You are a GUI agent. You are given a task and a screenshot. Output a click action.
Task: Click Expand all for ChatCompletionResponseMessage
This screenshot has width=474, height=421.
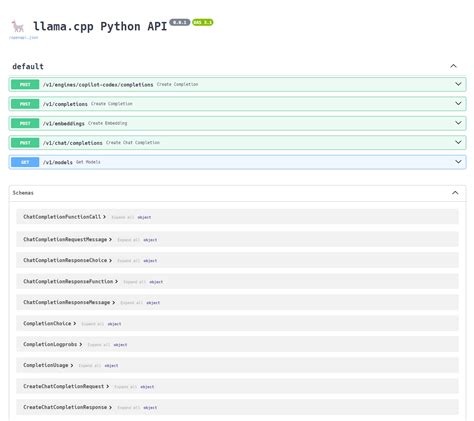pyautogui.click(x=131, y=303)
